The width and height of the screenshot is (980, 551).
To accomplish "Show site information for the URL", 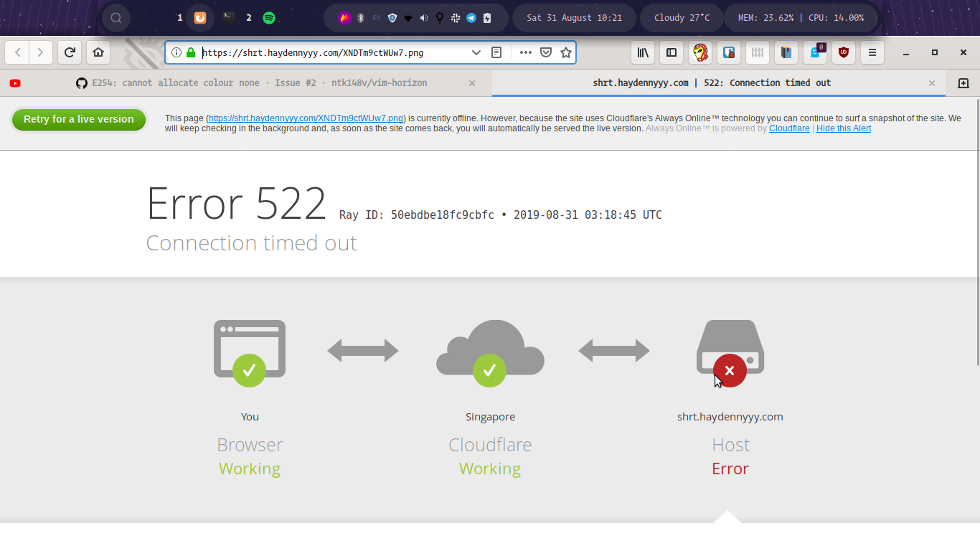I will [x=176, y=52].
